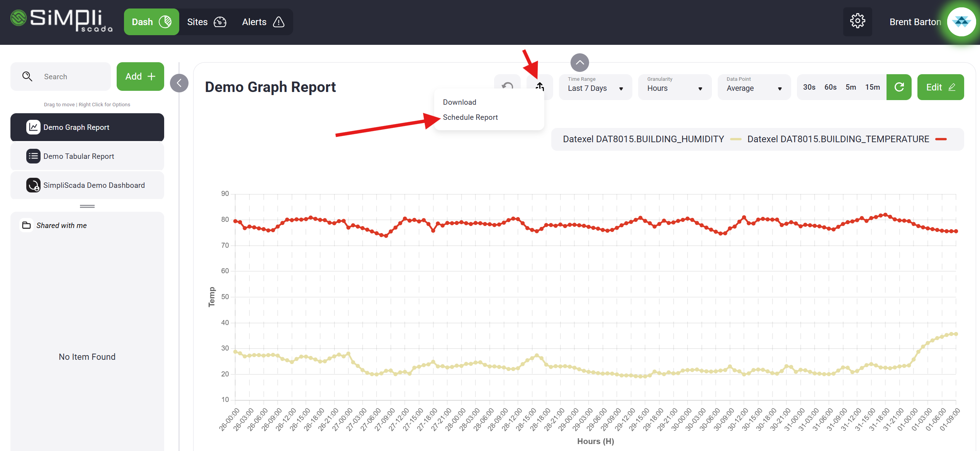Select the 5m refresh interval
The width and height of the screenshot is (980, 451).
tap(851, 87)
